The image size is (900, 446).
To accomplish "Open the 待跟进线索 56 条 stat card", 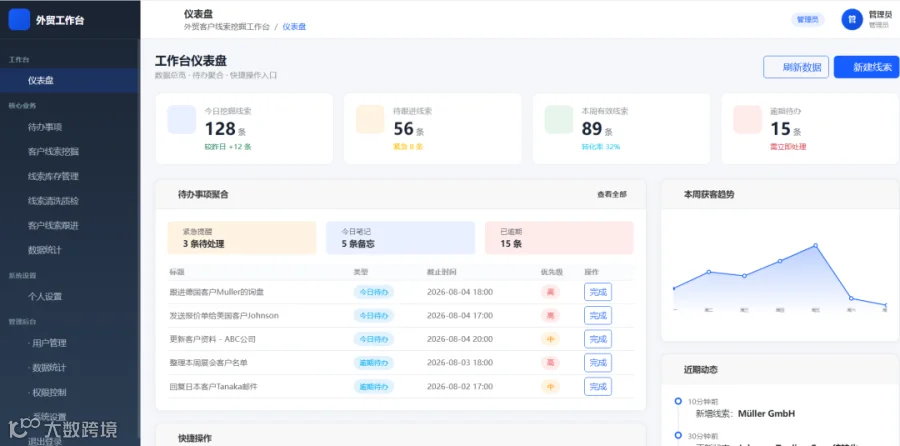I will 433,129.
